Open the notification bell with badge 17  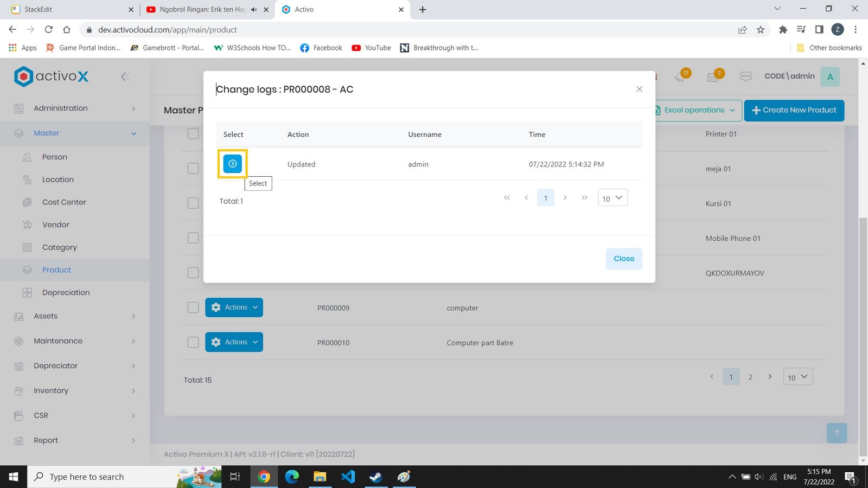680,76
